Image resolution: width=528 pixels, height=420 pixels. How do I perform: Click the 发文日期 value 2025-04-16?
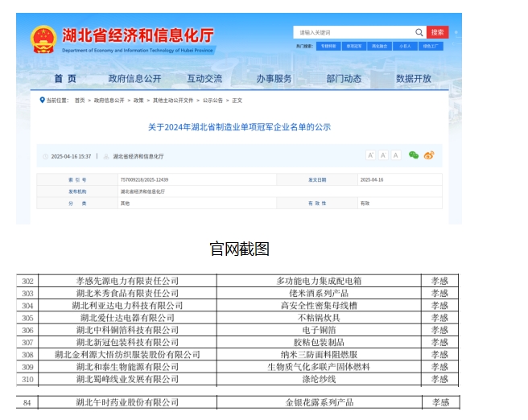pos(372,179)
